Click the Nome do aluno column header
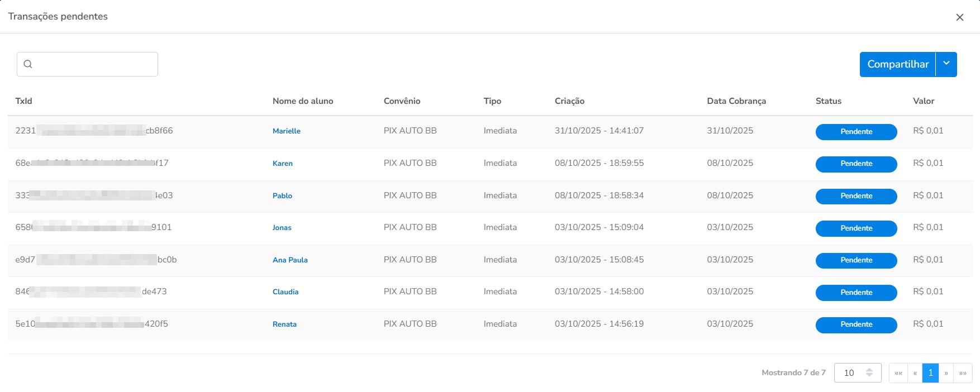 tap(302, 101)
